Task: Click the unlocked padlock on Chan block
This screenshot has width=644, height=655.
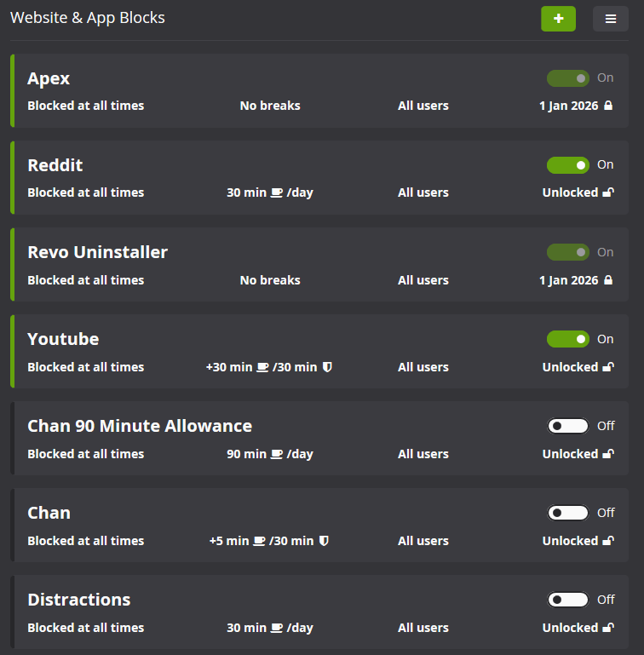Action: [608, 541]
